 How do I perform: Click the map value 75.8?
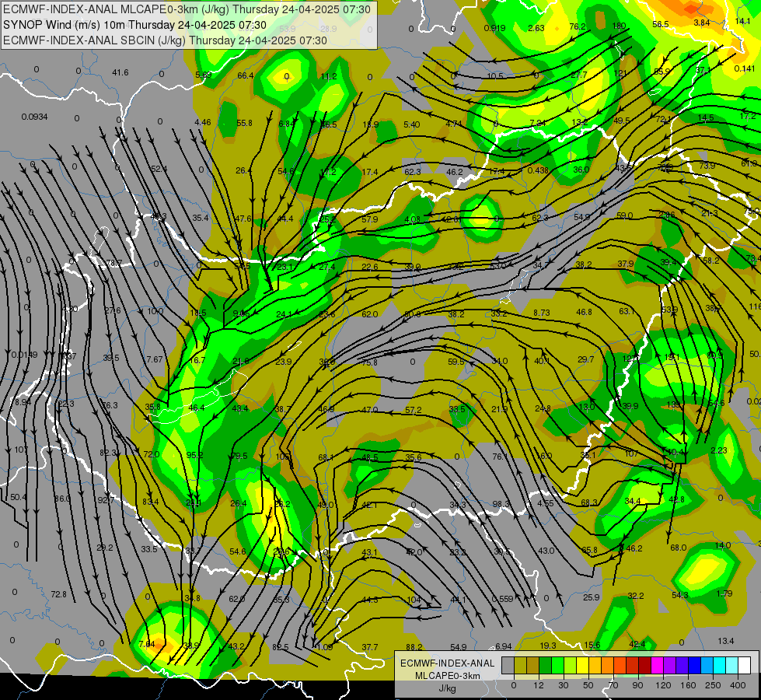[369, 362]
